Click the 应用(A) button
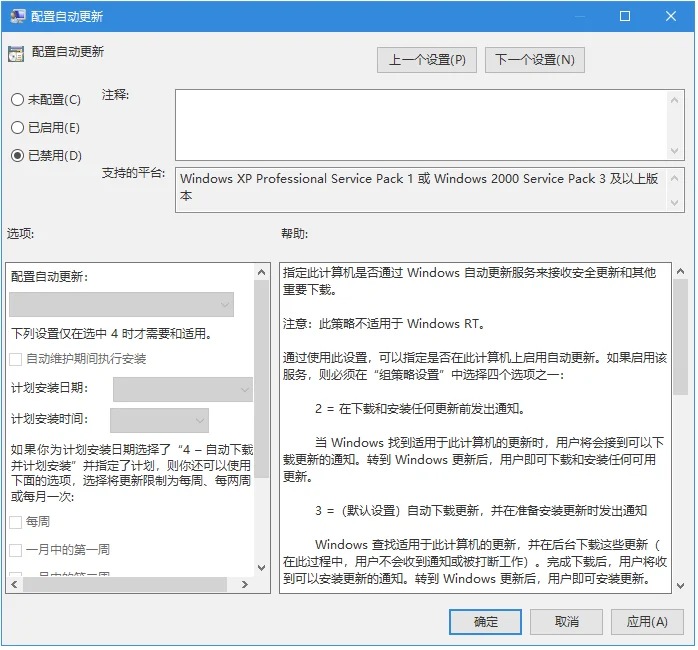Screen dimensions: 698x650 pos(647,622)
